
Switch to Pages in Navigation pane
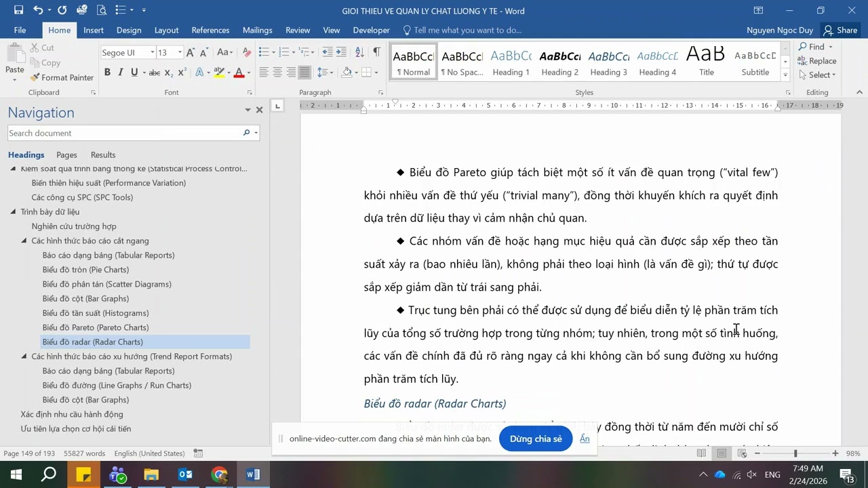coord(66,155)
